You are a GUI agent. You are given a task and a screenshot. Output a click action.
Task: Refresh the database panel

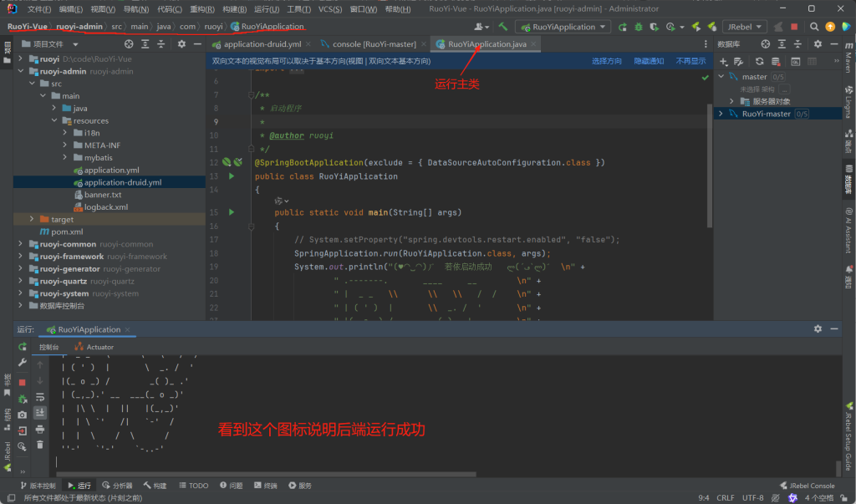(759, 62)
